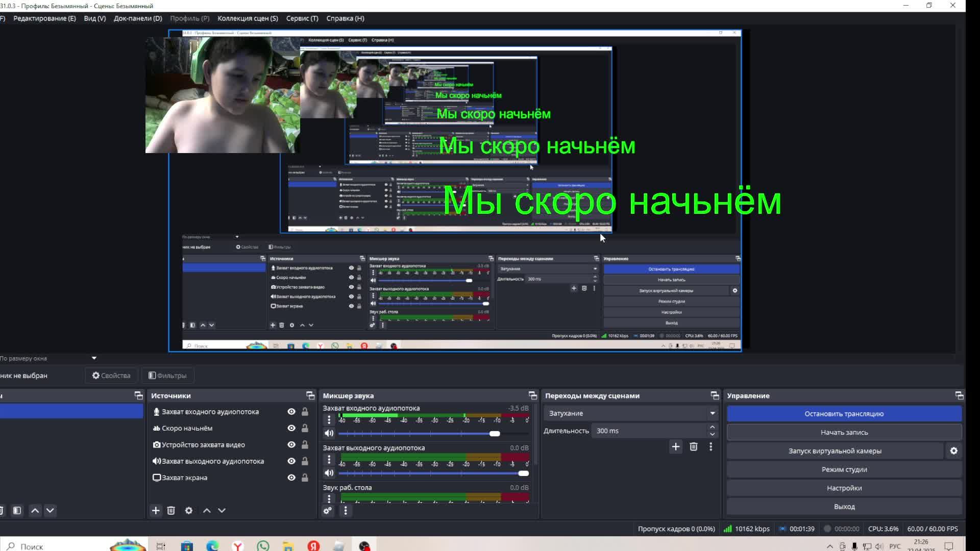The height and width of the screenshot is (551, 980).
Task: Increase the transition duration with up arrow
Action: tap(712, 428)
